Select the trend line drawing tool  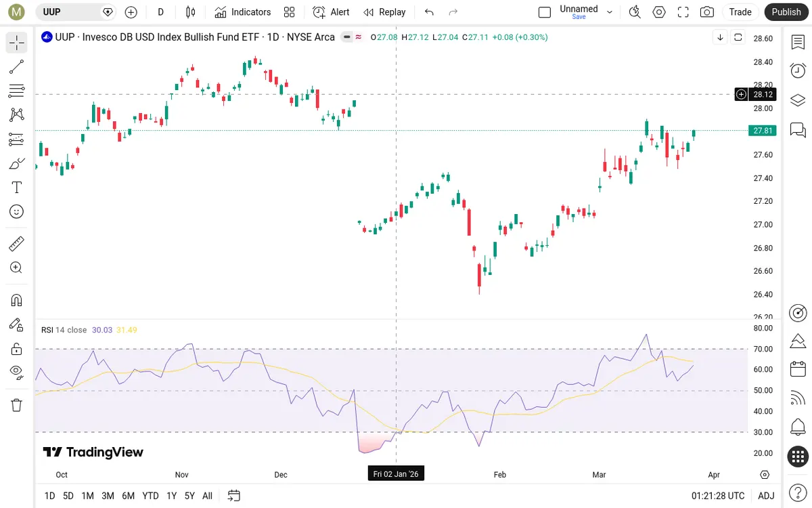[17, 66]
